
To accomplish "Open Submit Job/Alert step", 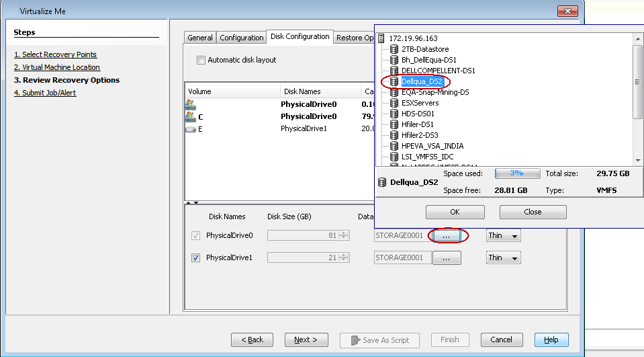I will pyautogui.click(x=45, y=93).
